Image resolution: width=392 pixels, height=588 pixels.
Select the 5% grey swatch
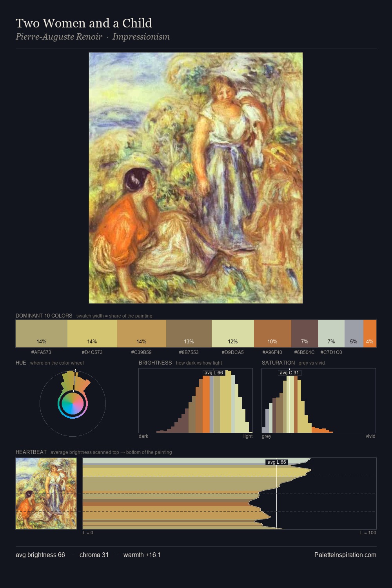[x=354, y=334]
